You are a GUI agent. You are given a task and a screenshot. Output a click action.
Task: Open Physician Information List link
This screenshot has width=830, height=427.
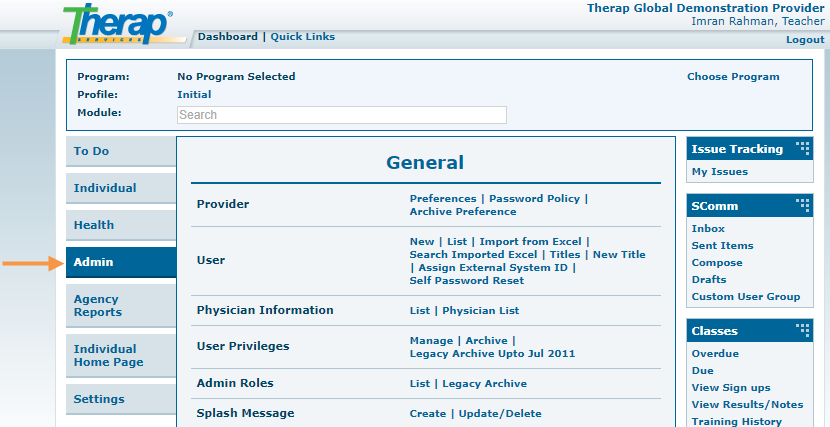[x=420, y=311]
